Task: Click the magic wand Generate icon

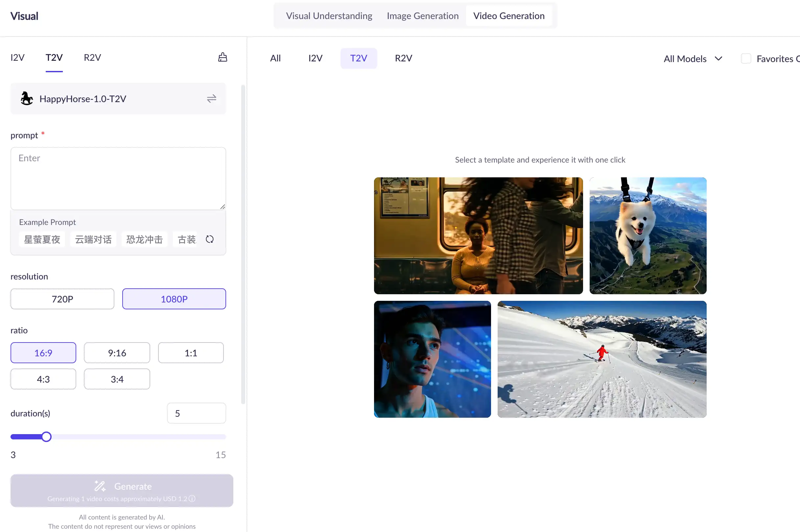Action: click(100, 486)
